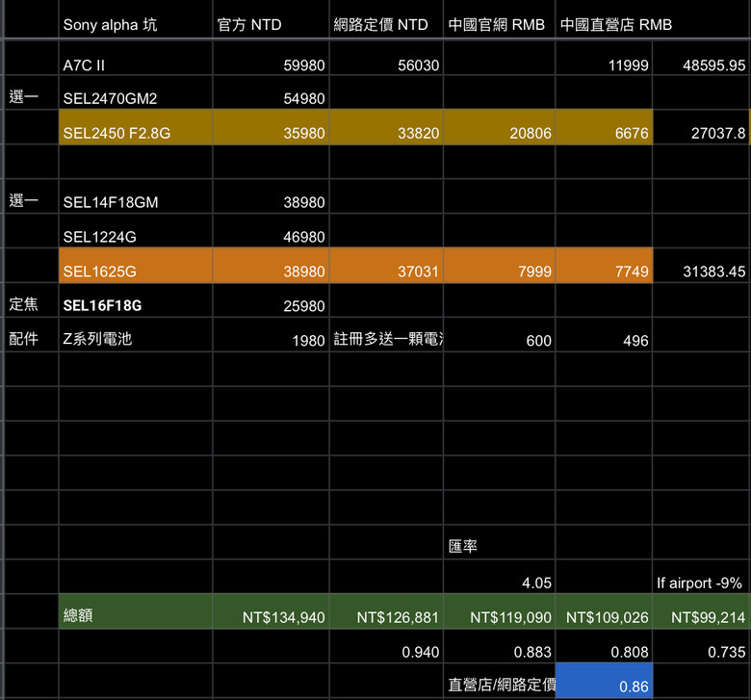Select the 59980 price cell
Viewport: 751px width, 700px height.
pyautogui.click(x=272, y=58)
